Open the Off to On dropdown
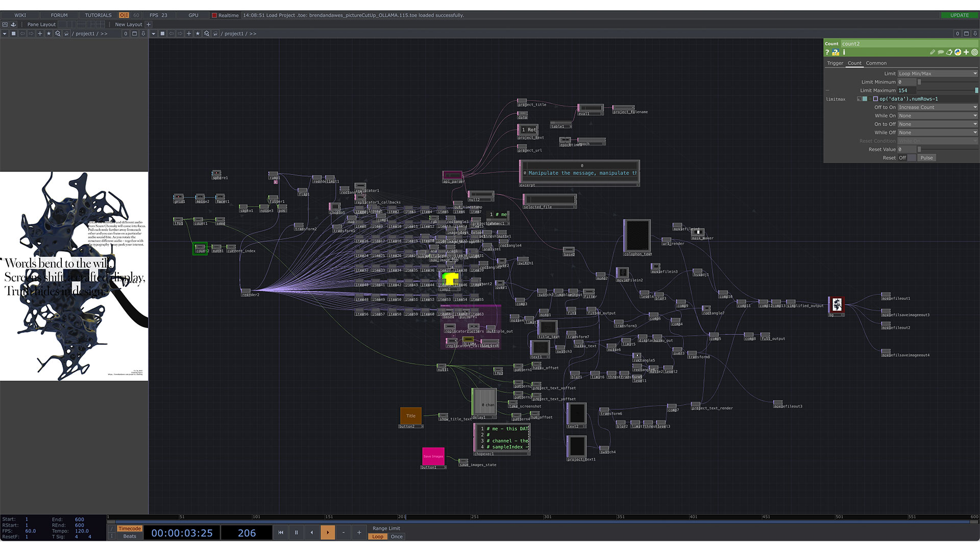 click(x=938, y=107)
